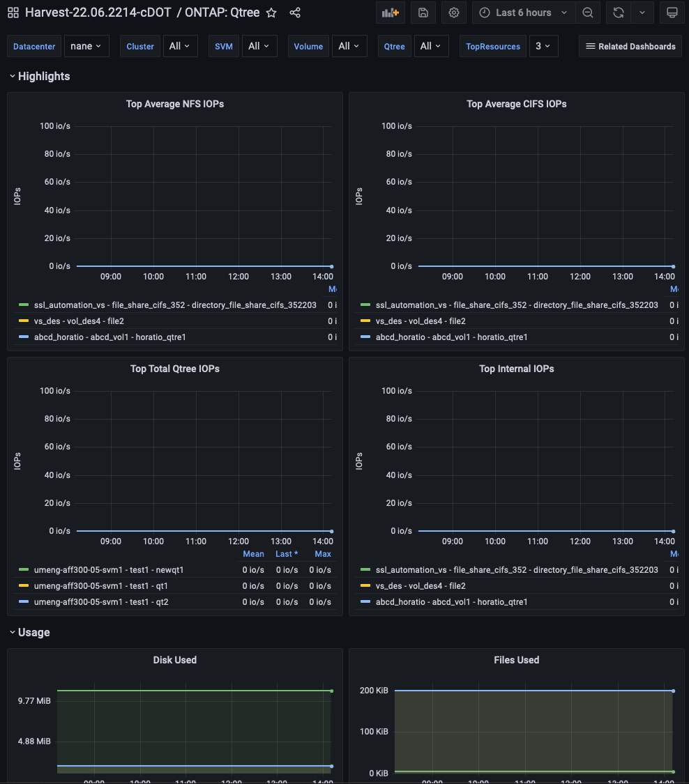Star the Qtree dashboard

point(271,13)
